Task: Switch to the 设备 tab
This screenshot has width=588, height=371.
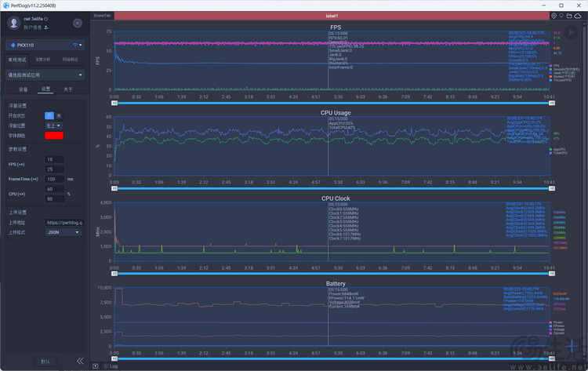Action: click(24, 89)
